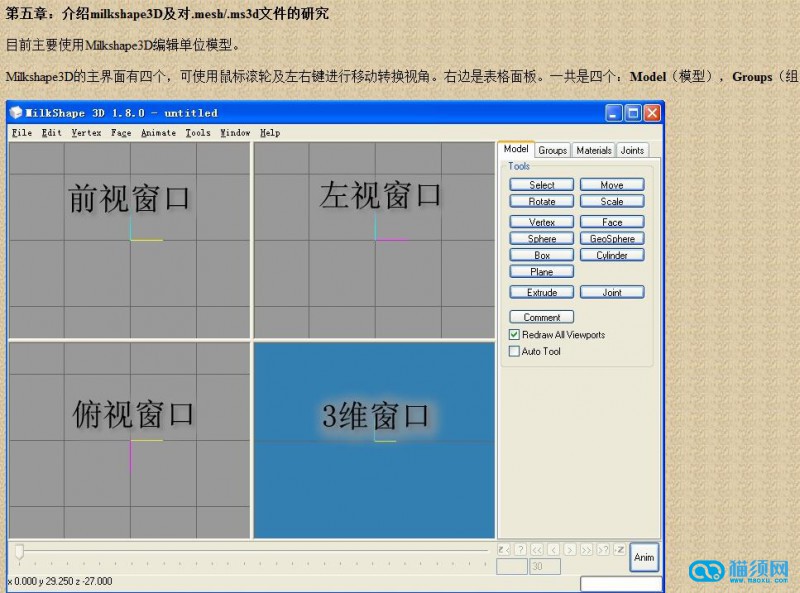Viewport: 800px width, 593px height.
Task: Click the Vertex button in the Tools panel
Action: point(541,222)
